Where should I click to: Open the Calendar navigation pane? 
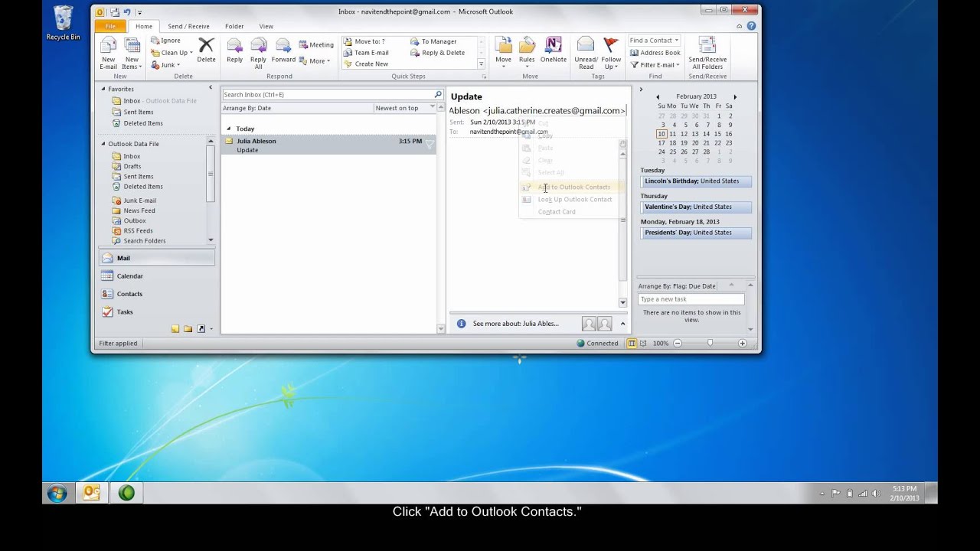point(156,275)
